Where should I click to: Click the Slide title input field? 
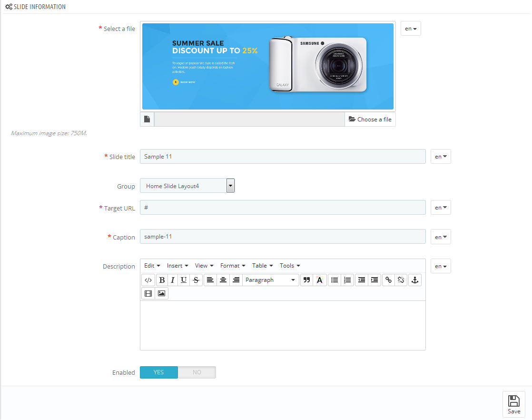point(283,157)
